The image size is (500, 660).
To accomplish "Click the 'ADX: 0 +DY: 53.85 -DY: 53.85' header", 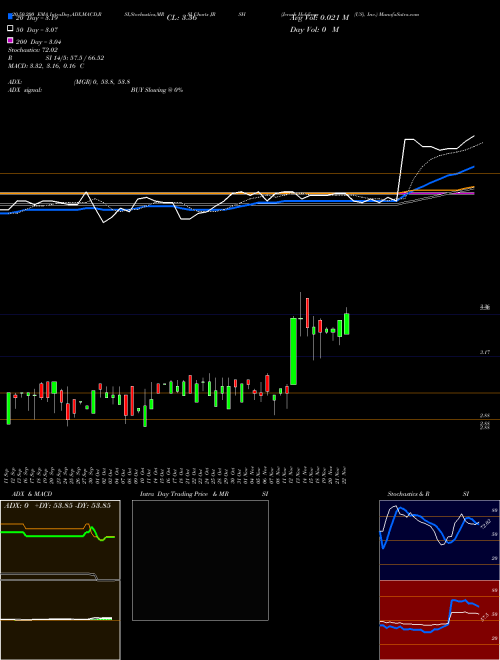I will 57,505.
